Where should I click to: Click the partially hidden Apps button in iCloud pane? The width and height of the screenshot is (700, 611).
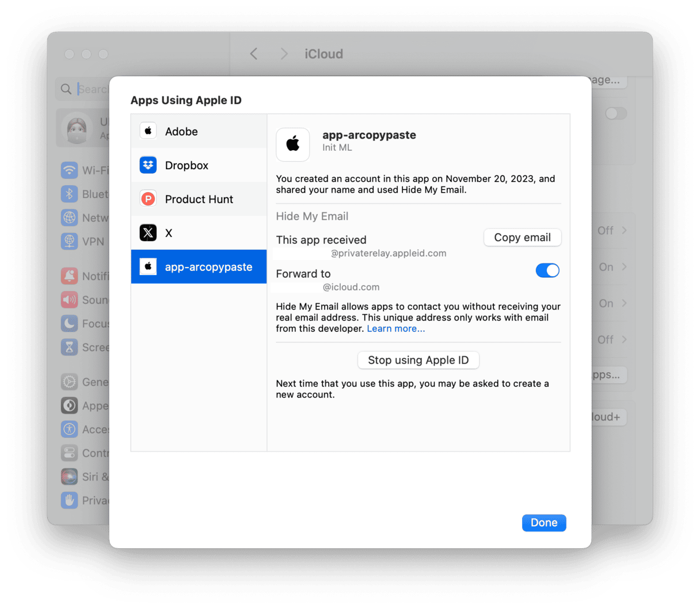[x=609, y=375]
